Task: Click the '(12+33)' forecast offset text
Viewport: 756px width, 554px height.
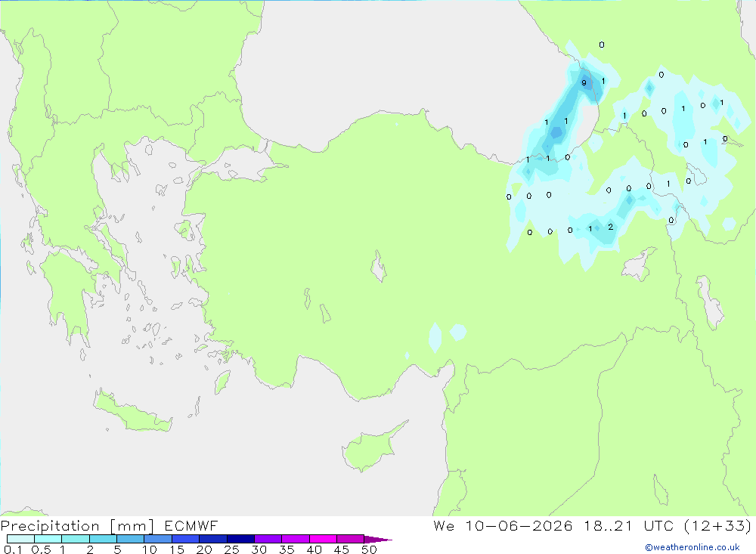Action: tap(718, 525)
